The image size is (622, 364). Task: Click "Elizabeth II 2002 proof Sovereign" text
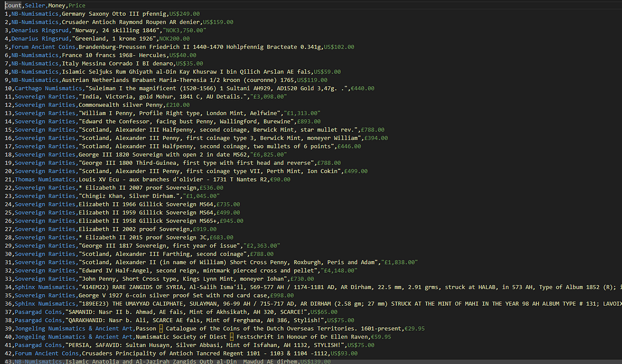(x=134, y=230)
